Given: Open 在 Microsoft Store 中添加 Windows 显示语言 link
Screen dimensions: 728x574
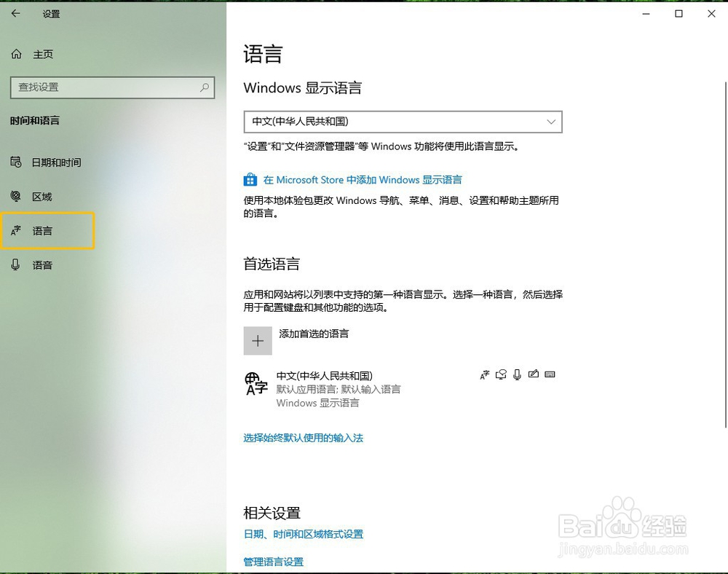Looking at the screenshot, I should tap(363, 180).
